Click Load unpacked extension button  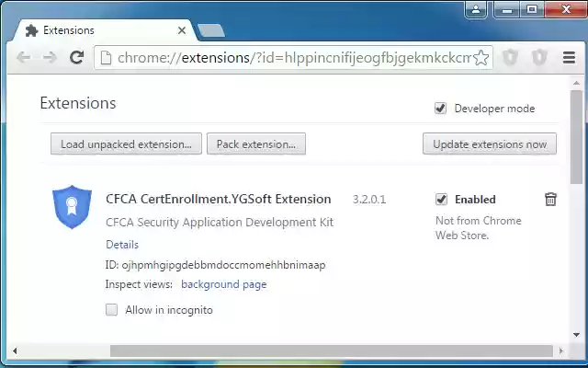tap(126, 144)
